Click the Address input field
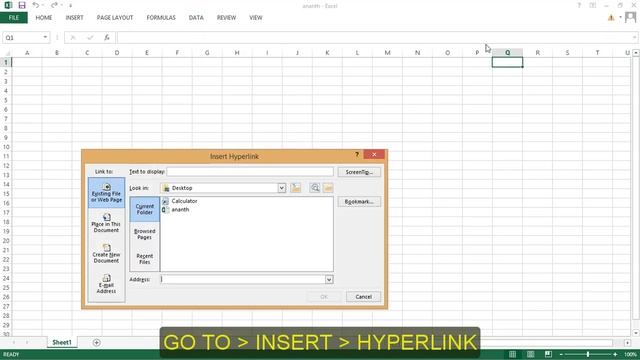 243,280
